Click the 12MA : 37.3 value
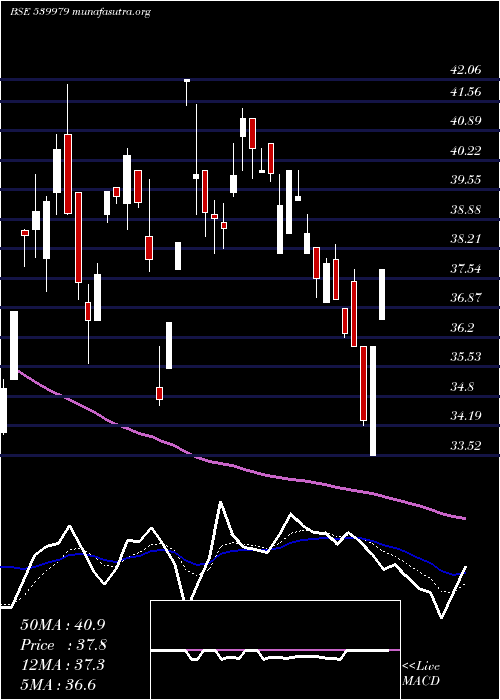The image size is (500, 700). click(x=62, y=665)
